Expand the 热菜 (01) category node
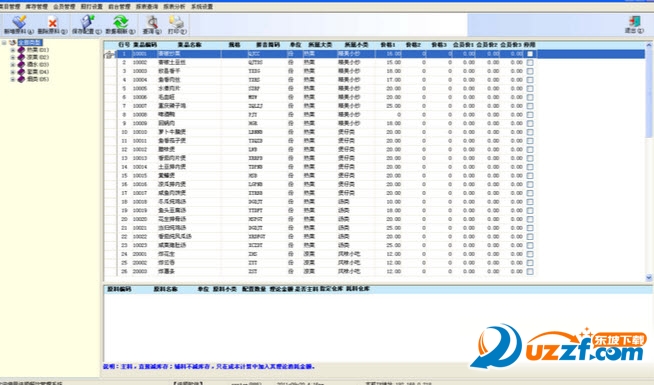Viewport: 654px width, 385px height. tap(13, 50)
